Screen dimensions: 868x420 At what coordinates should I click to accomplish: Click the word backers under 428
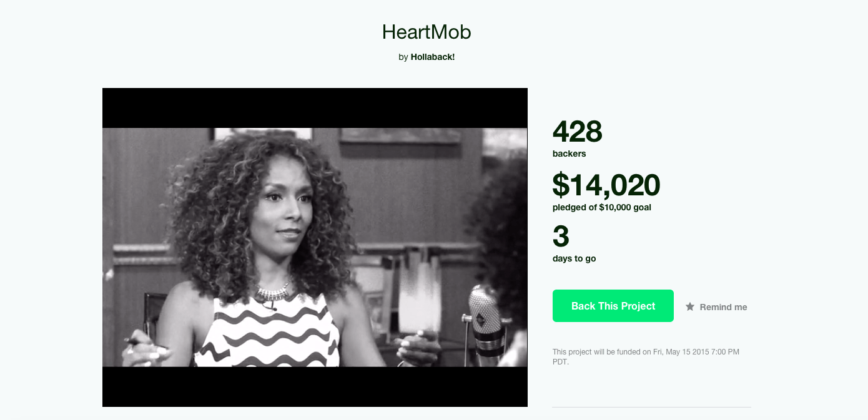[570, 154]
